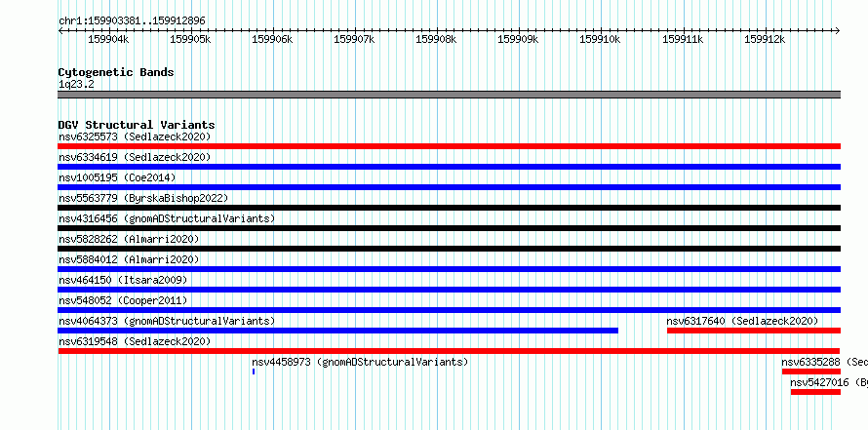868x430 pixels.
Task: Click the 159906k ruler position
Action: [x=272, y=39]
